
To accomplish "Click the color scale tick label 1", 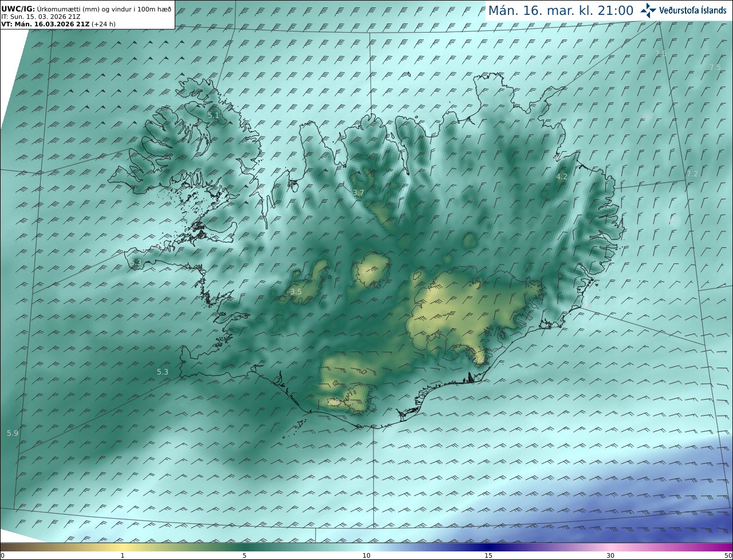I will point(123,555).
